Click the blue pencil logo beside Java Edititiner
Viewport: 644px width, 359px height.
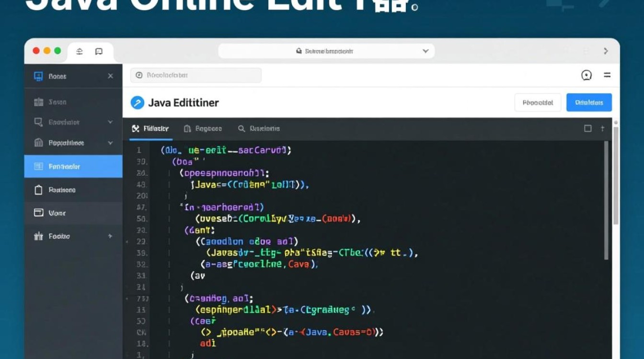(x=138, y=102)
